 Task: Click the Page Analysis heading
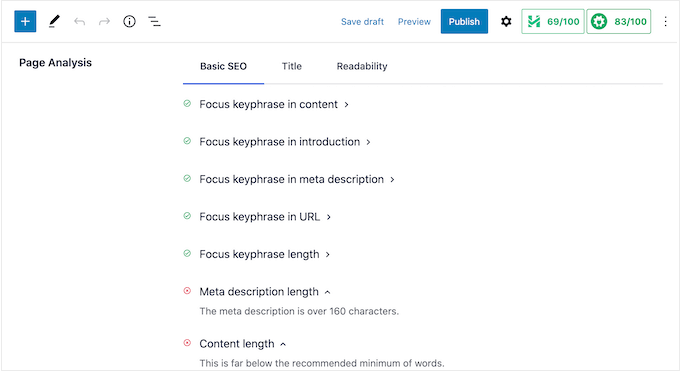coord(56,63)
